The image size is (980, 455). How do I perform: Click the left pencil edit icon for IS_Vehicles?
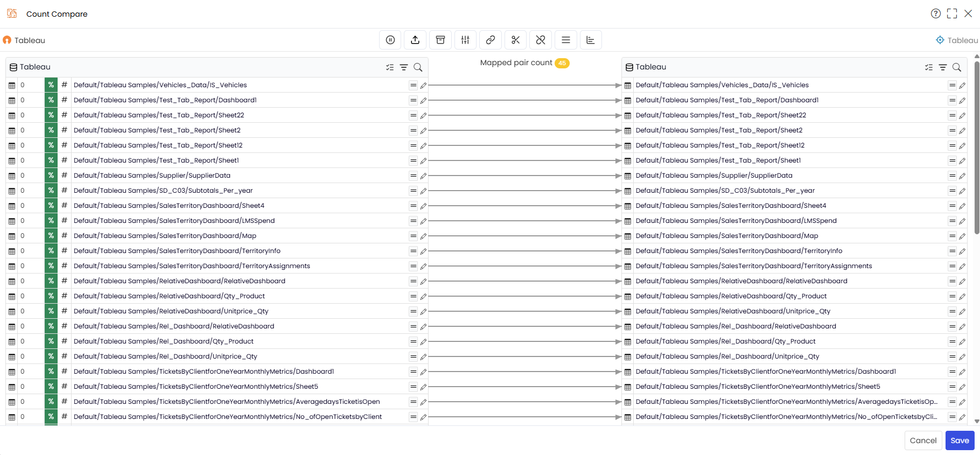pyautogui.click(x=423, y=85)
